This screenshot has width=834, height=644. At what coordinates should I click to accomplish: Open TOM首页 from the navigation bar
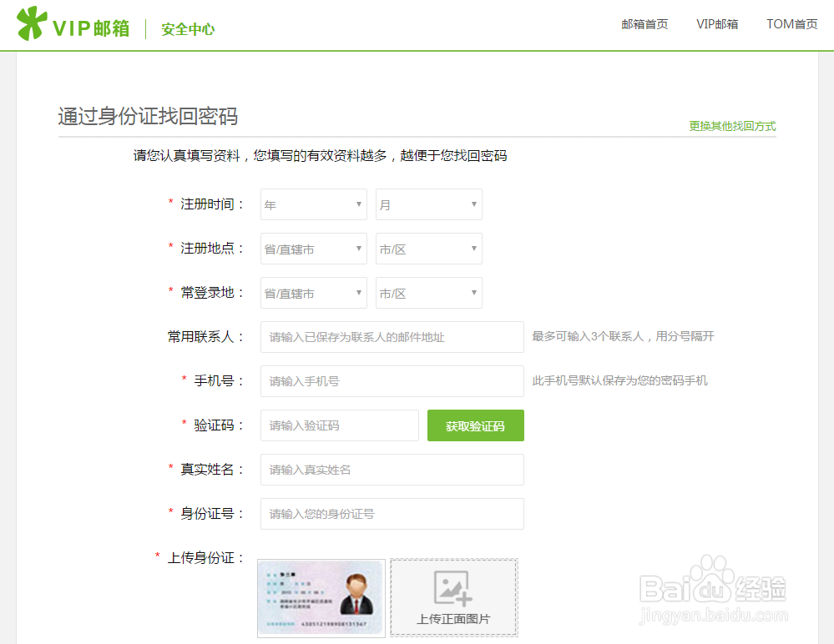pos(791,25)
